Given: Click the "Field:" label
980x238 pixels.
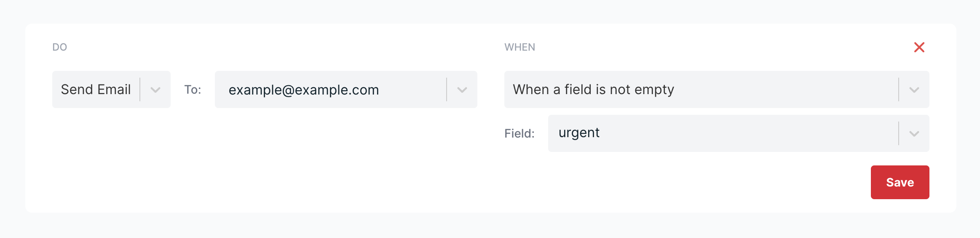Looking at the screenshot, I should (x=519, y=134).
